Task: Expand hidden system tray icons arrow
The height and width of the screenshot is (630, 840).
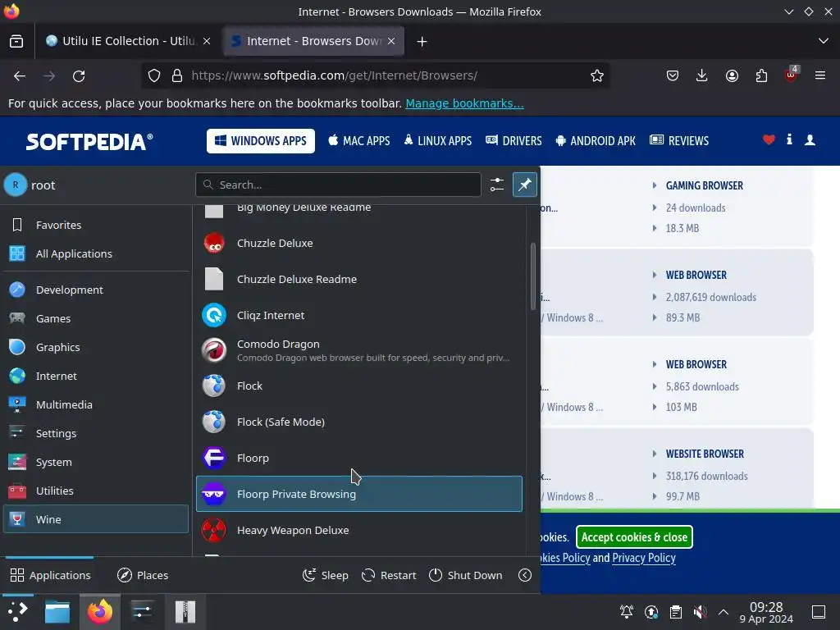Action: [x=724, y=612]
